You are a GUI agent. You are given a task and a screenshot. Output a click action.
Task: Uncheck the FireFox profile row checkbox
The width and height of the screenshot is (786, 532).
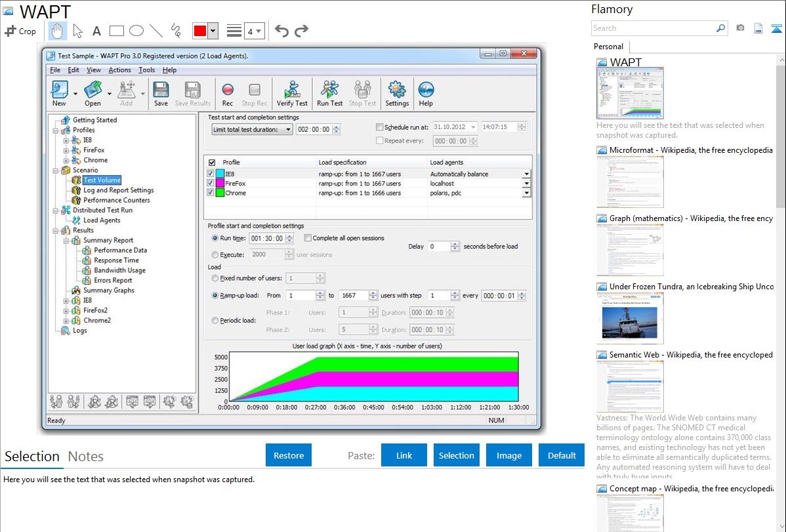point(211,183)
